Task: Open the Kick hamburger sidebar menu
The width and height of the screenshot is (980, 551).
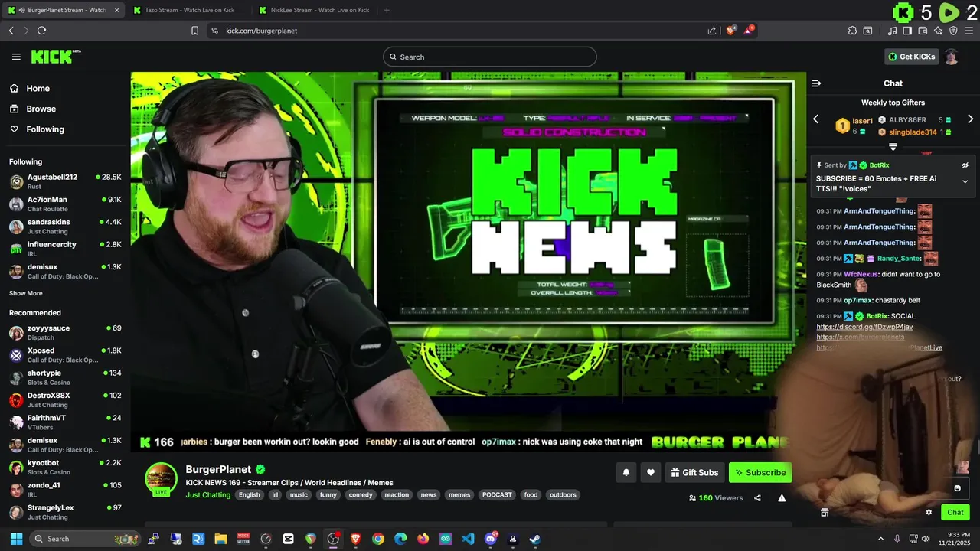Action: click(x=16, y=57)
